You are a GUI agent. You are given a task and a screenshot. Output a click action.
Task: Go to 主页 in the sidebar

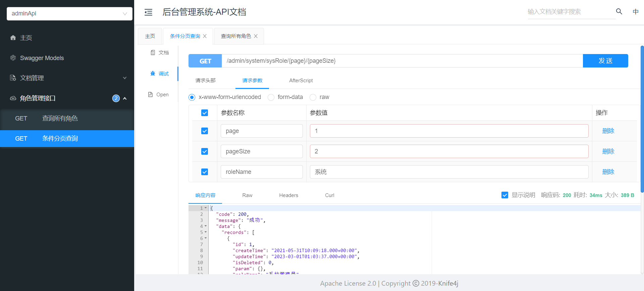pyautogui.click(x=26, y=38)
